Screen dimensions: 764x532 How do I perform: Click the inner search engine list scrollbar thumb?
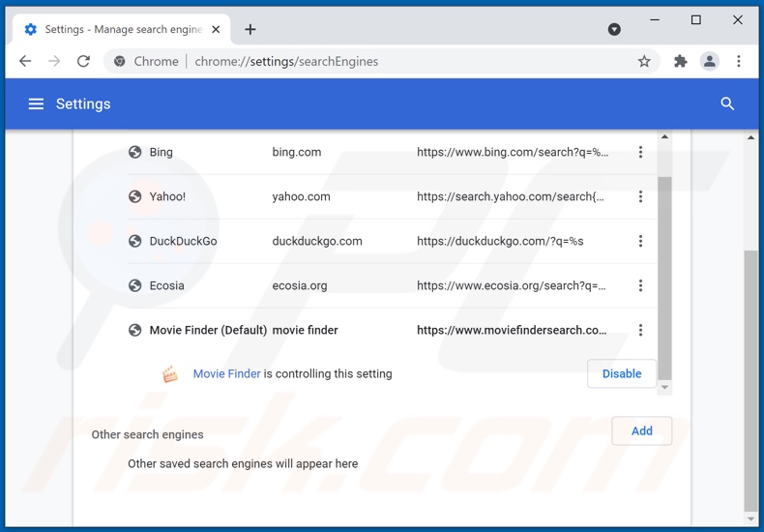pos(664,279)
